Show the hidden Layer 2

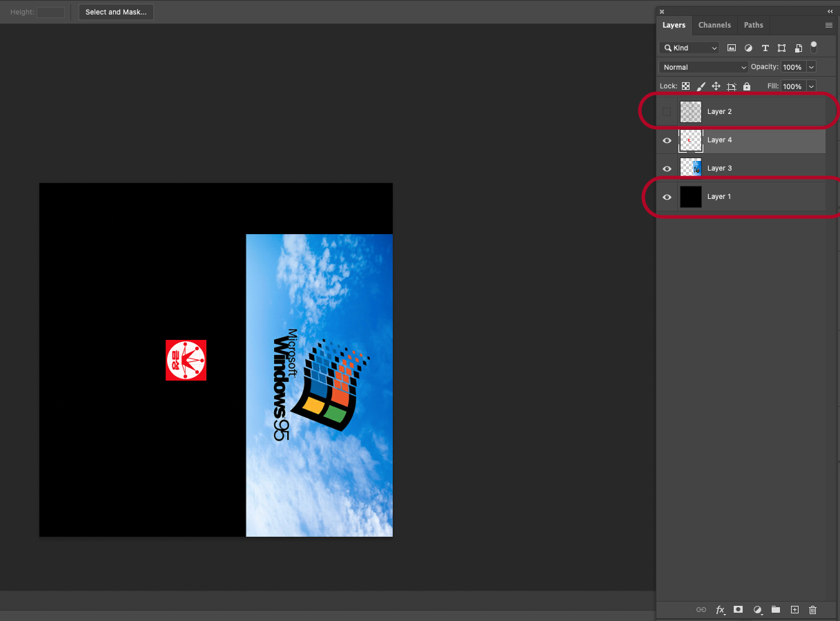click(667, 112)
